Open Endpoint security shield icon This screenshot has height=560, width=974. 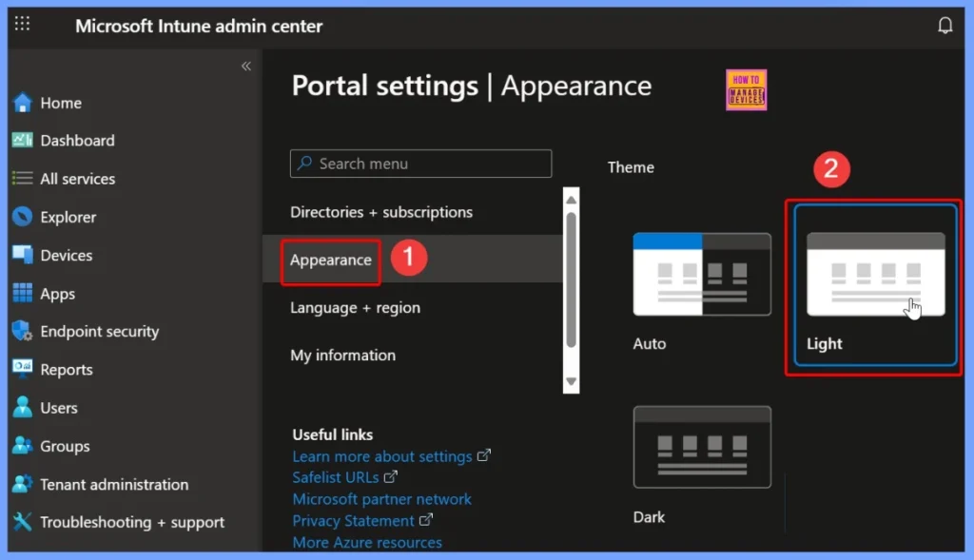pyautogui.click(x=23, y=331)
